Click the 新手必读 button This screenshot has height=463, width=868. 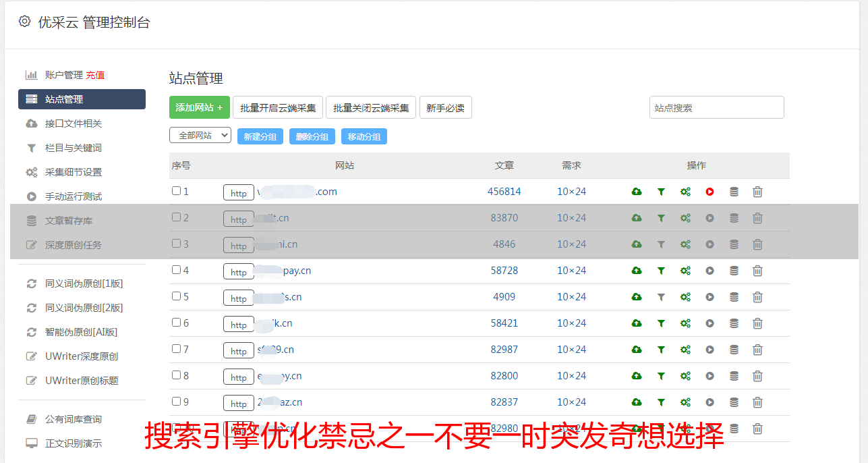tap(446, 107)
